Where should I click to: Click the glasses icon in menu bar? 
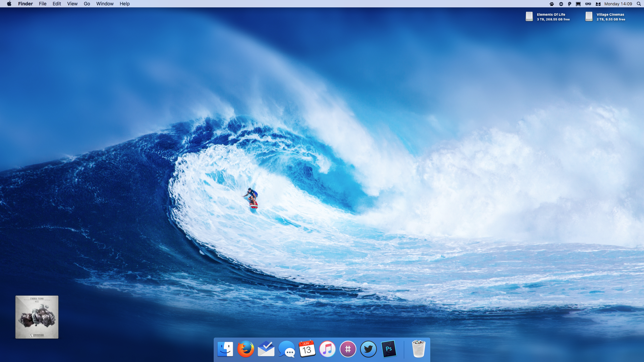pyautogui.click(x=588, y=4)
